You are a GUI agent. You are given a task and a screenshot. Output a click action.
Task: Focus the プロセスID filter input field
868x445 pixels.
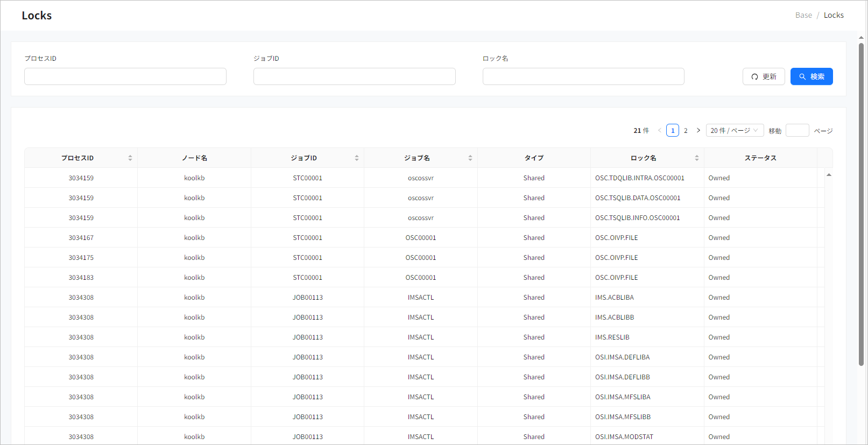coord(125,76)
